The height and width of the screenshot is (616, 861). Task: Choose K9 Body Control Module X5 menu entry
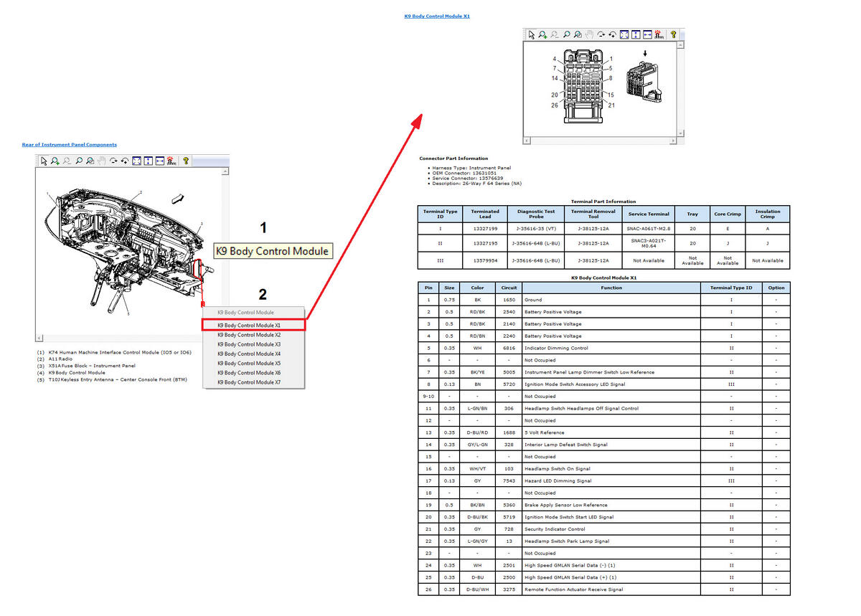click(x=254, y=363)
